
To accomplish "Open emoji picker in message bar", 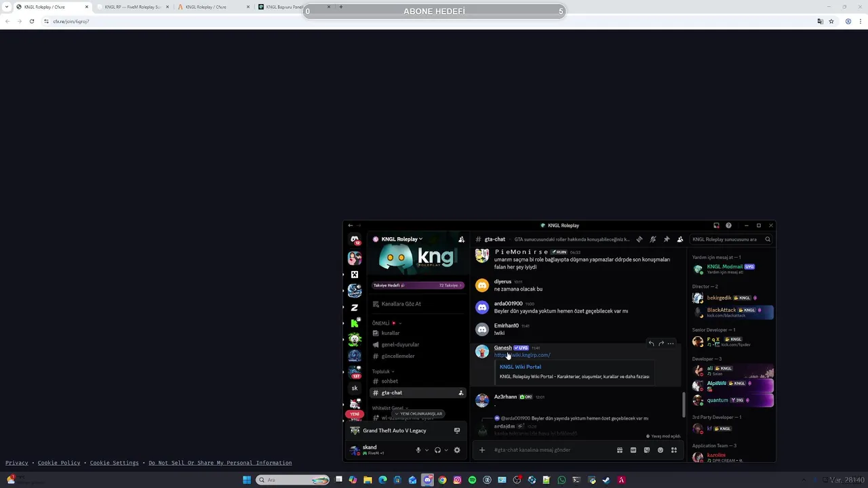I will [x=660, y=450].
